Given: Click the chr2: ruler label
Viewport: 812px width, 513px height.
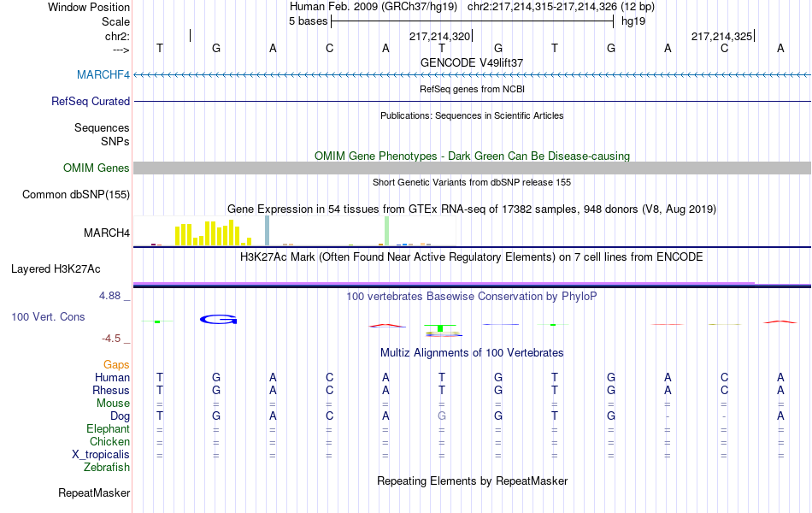Looking at the screenshot, I should coord(117,36).
